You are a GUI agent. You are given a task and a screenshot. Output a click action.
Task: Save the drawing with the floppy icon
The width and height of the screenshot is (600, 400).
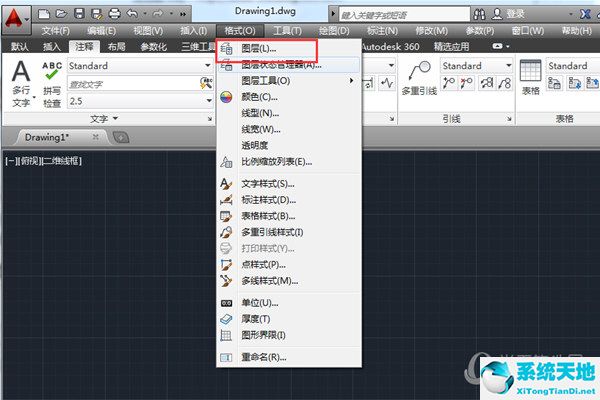tap(79, 15)
